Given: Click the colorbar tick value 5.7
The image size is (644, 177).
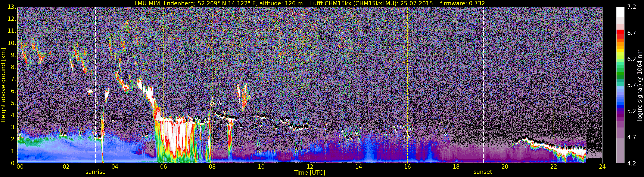Looking at the screenshot, I should (632, 85).
